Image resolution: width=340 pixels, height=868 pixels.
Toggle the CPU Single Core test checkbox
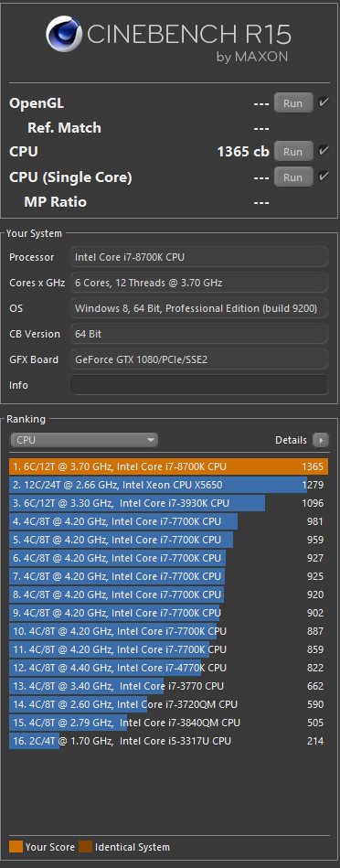click(324, 177)
